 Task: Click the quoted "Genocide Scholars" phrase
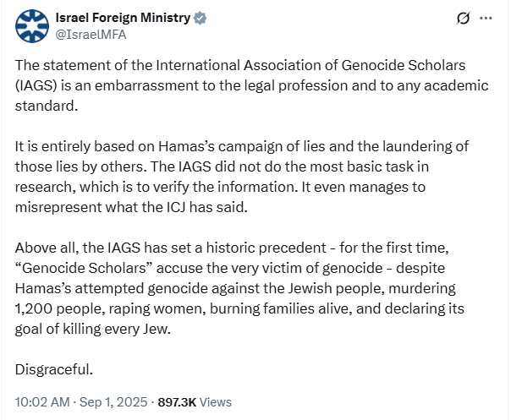84,268
